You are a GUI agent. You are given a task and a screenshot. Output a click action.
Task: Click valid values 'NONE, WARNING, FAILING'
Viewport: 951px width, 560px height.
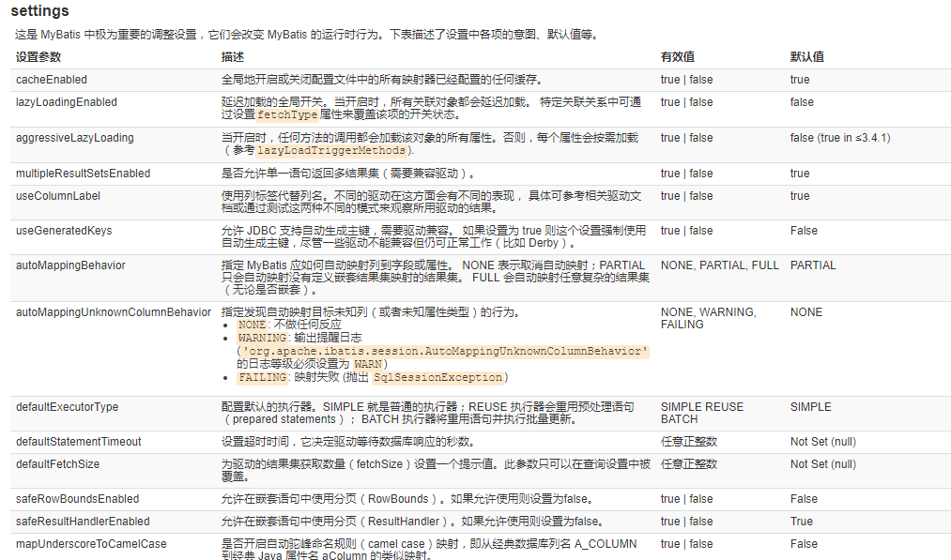click(709, 318)
